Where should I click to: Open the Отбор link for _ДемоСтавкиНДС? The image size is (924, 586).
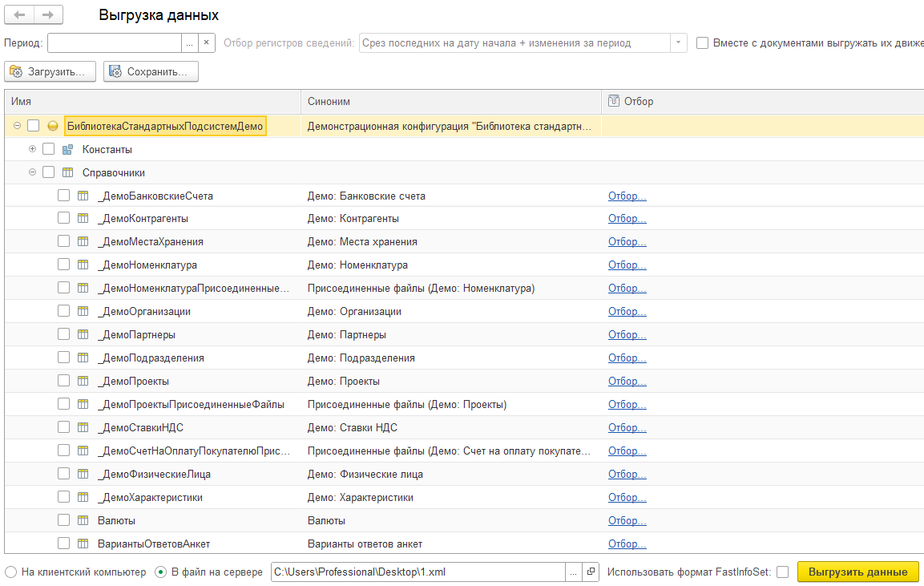pos(627,427)
